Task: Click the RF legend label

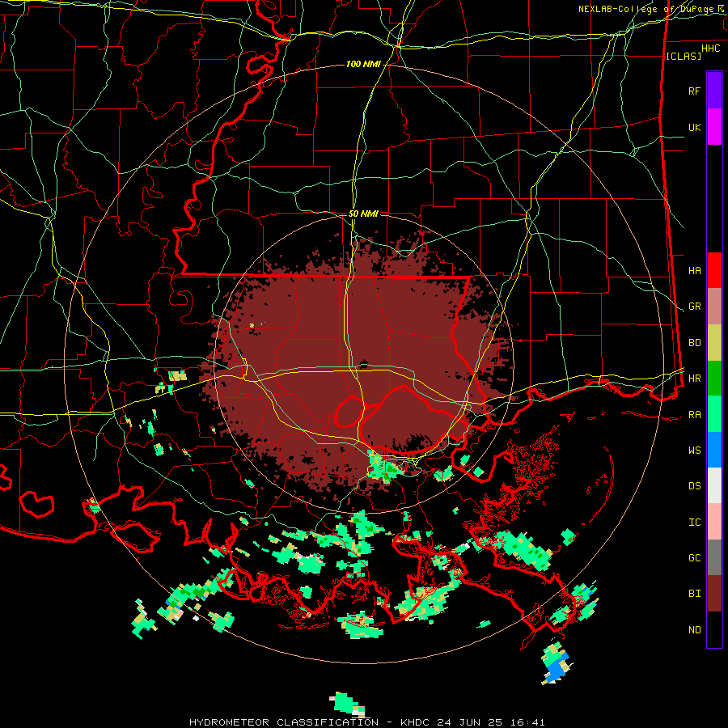Action: 694,91
